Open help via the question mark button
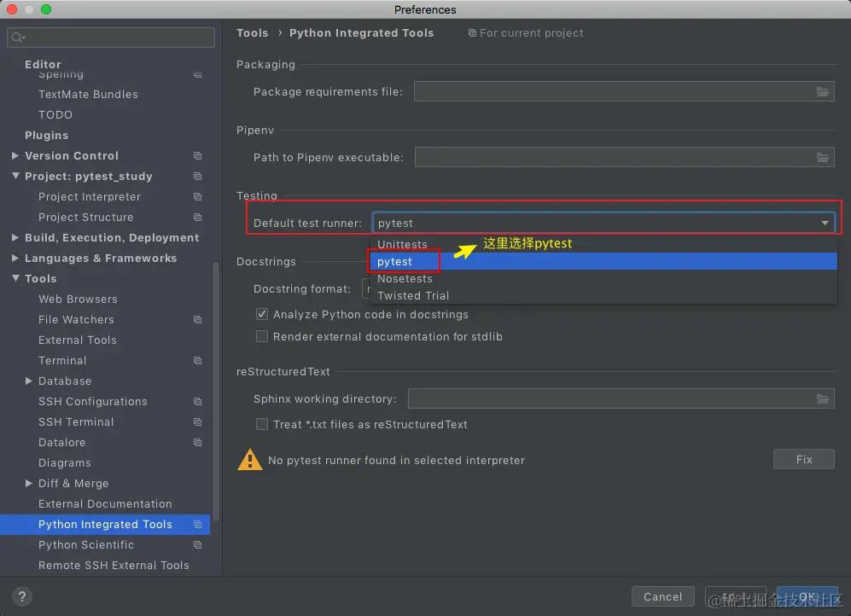The image size is (851, 616). tap(21, 596)
